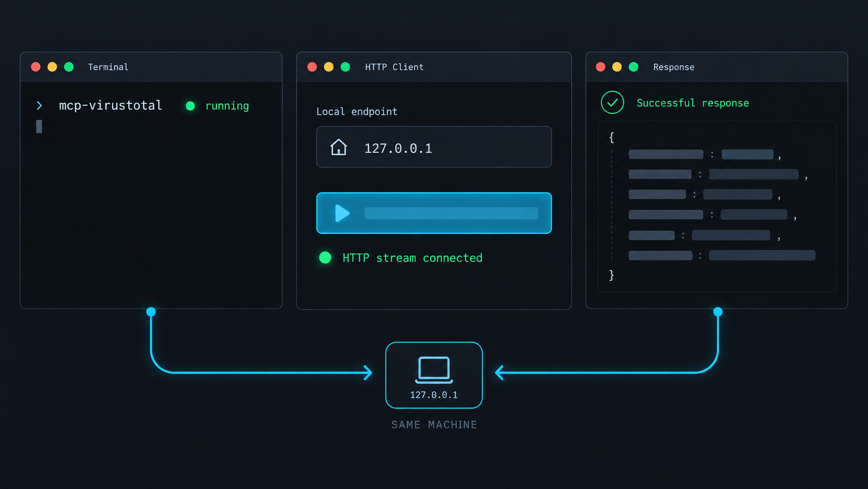
Task: Click the Local endpoint label
Action: point(357,112)
